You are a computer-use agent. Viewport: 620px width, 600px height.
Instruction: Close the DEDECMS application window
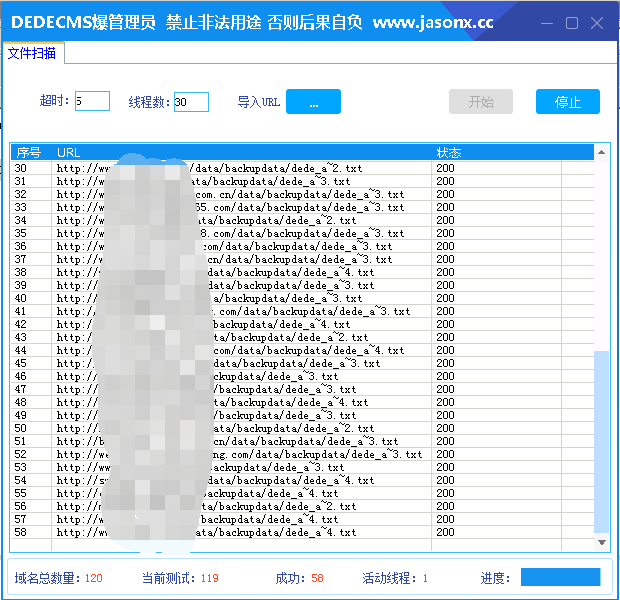(598, 22)
